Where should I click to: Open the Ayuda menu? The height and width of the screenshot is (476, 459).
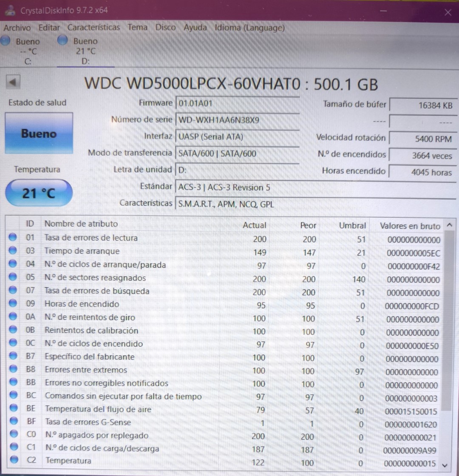tap(195, 27)
